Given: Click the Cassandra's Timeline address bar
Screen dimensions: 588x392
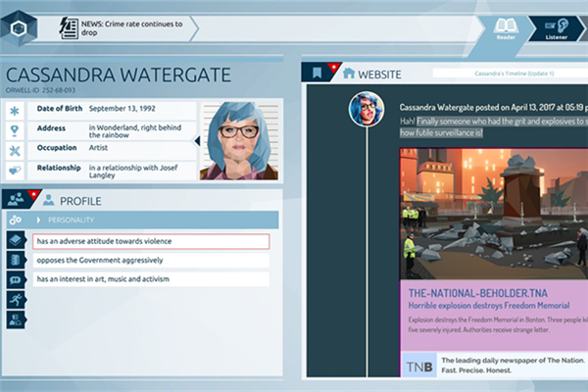Looking at the screenshot, I should [x=510, y=73].
